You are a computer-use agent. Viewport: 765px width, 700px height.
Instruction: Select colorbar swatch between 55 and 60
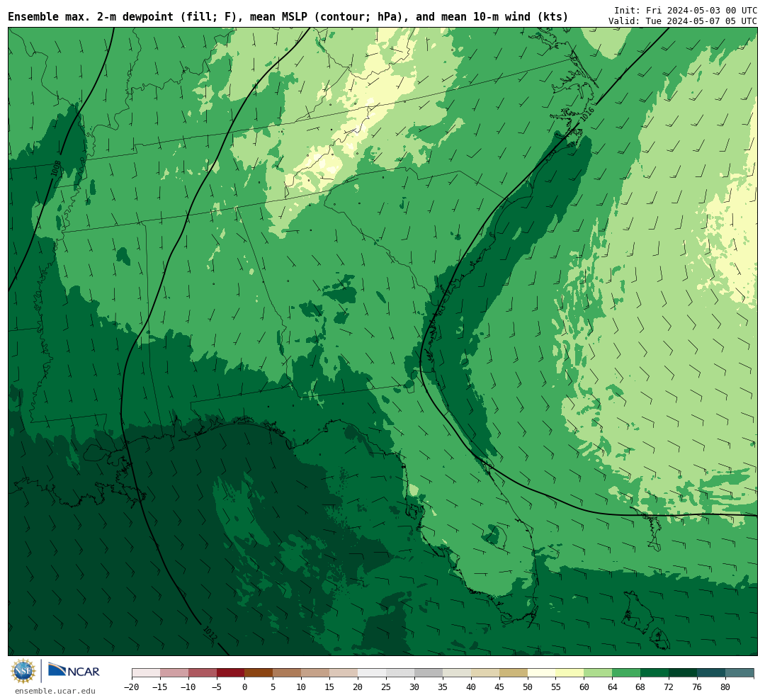point(570,673)
